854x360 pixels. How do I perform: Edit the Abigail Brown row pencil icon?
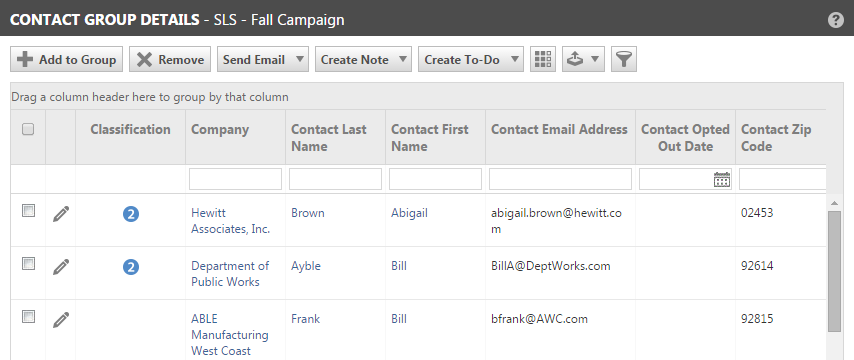61,213
